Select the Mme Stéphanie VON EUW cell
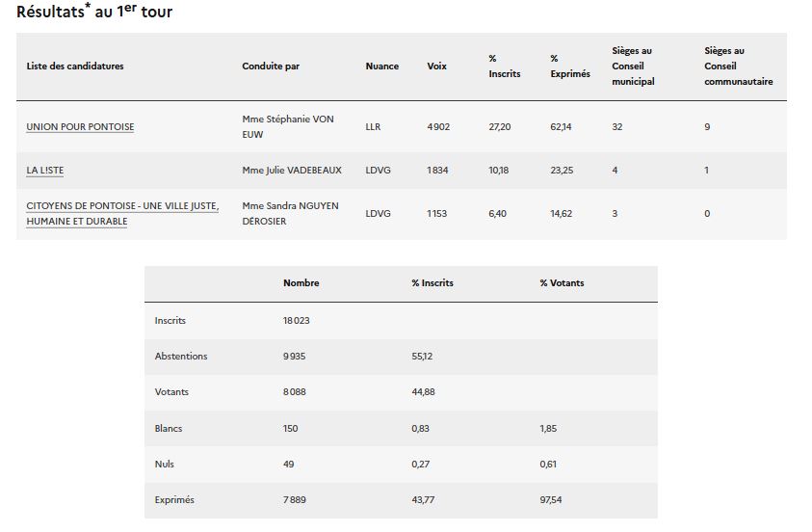 coord(288,127)
